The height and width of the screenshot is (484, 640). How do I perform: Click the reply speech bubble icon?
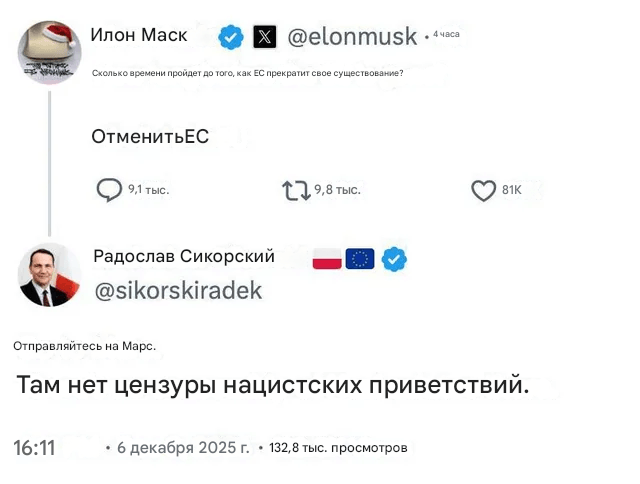109,190
